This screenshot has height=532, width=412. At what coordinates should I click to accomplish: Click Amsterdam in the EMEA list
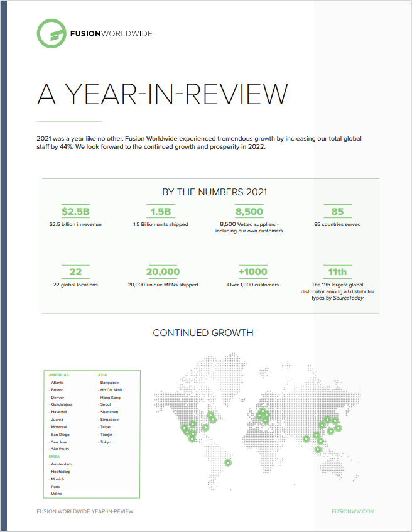[x=62, y=464]
